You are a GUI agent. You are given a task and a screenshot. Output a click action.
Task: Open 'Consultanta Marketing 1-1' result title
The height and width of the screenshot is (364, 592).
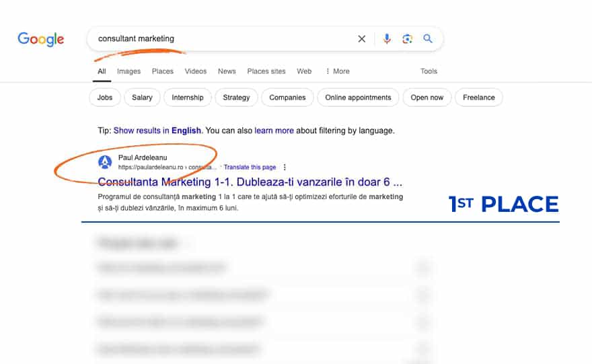coord(250,182)
